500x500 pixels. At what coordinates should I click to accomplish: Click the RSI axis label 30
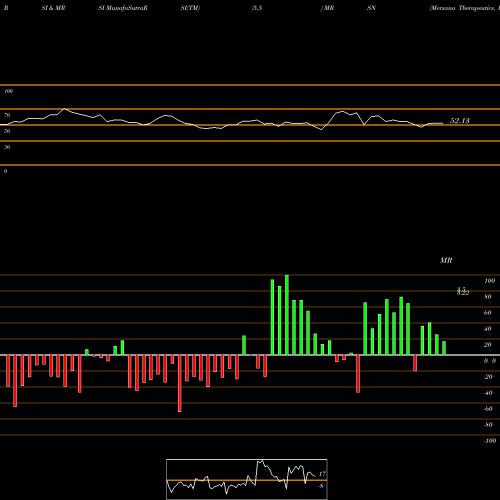click(7, 147)
